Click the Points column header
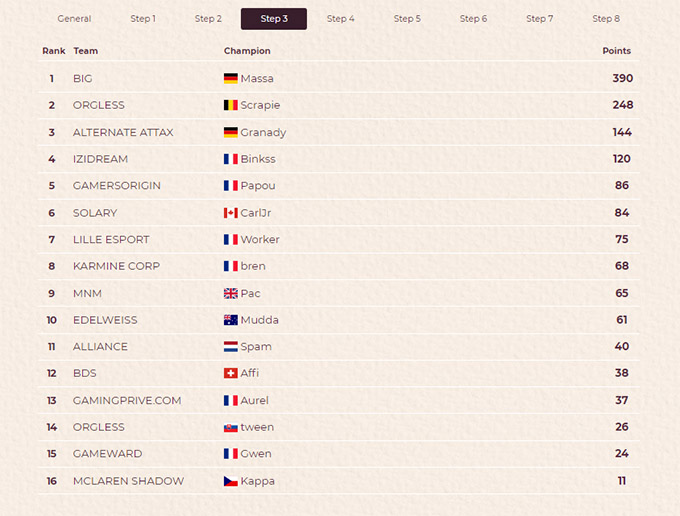Viewport: 680px width, 516px height. click(x=616, y=51)
